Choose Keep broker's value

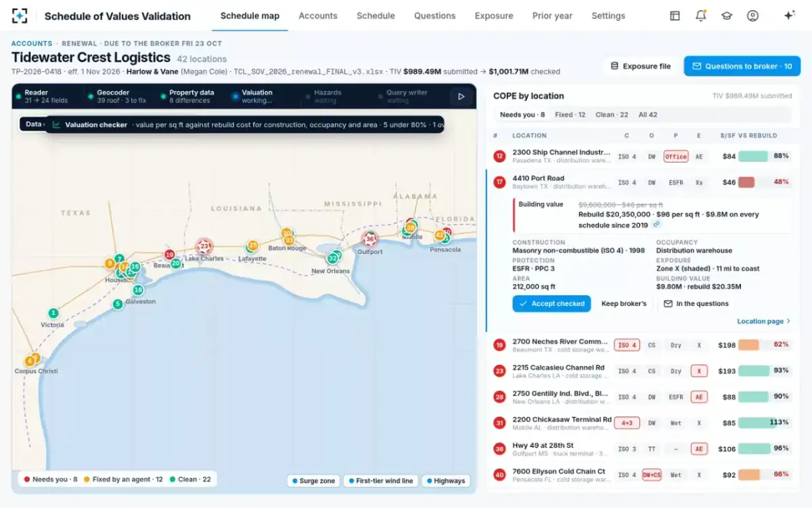pyautogui.click(x=624, y=303)
